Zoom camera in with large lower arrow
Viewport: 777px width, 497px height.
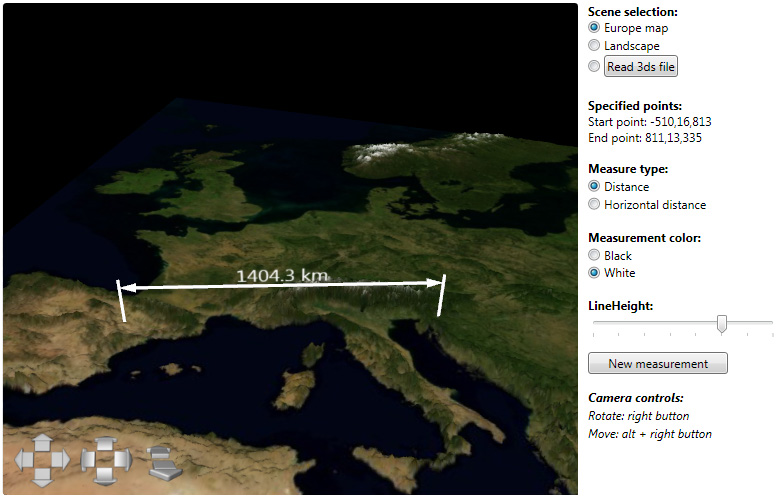tap(166, 470)
